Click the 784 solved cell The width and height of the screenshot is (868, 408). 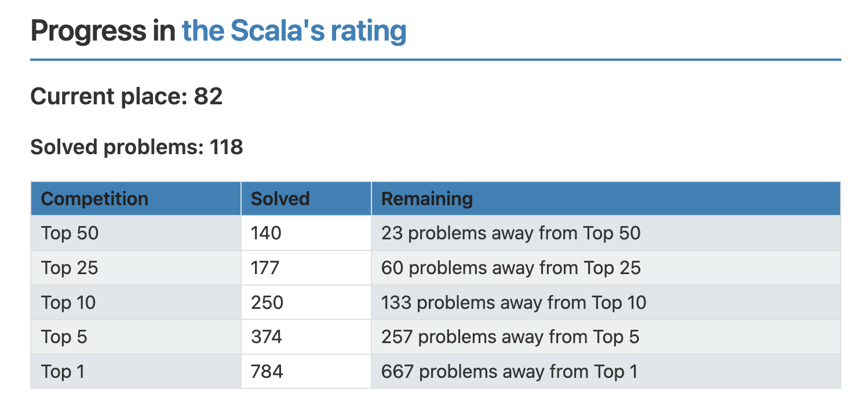(x=267, y=371)
